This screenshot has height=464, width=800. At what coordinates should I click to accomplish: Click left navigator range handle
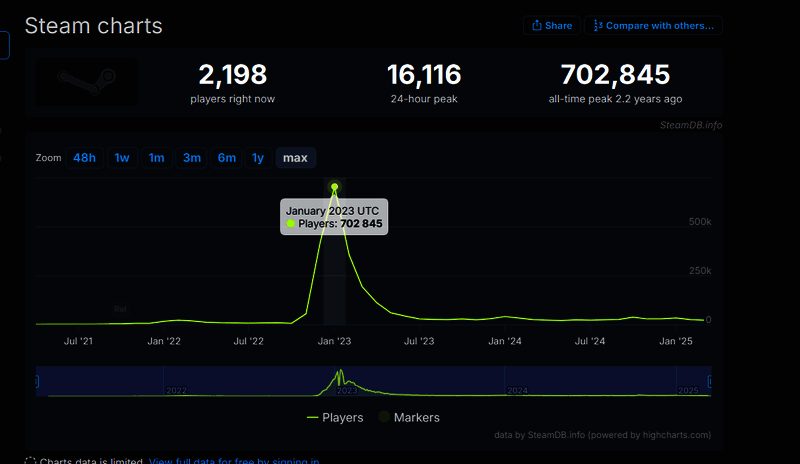click(37, 381)
